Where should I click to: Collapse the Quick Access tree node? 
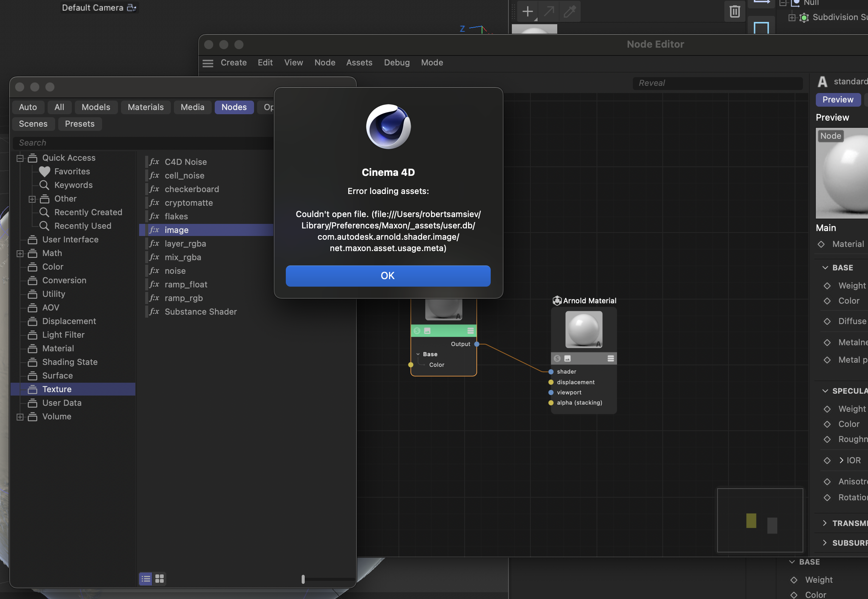[x=20, y=158]
